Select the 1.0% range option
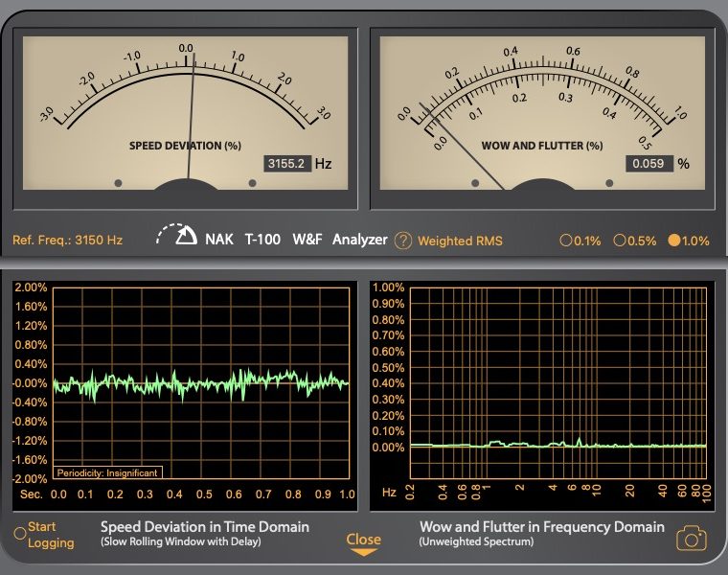 click(673, 241)
